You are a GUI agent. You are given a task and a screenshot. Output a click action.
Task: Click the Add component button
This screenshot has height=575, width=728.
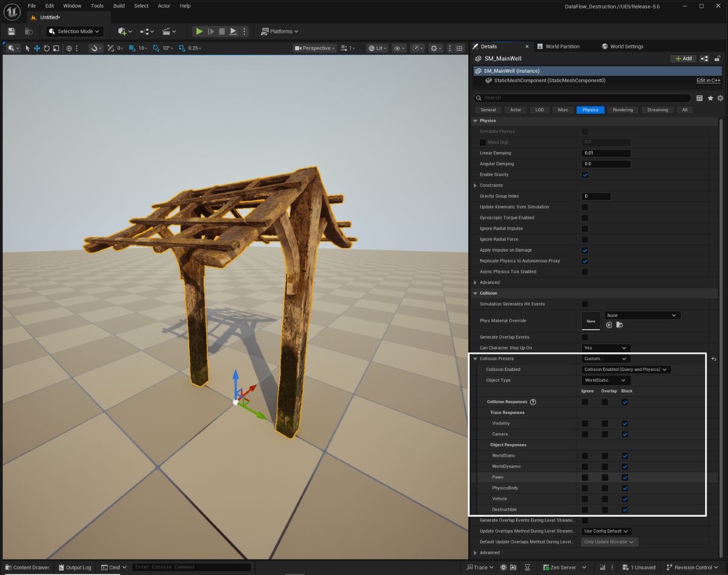coord(683,59)
